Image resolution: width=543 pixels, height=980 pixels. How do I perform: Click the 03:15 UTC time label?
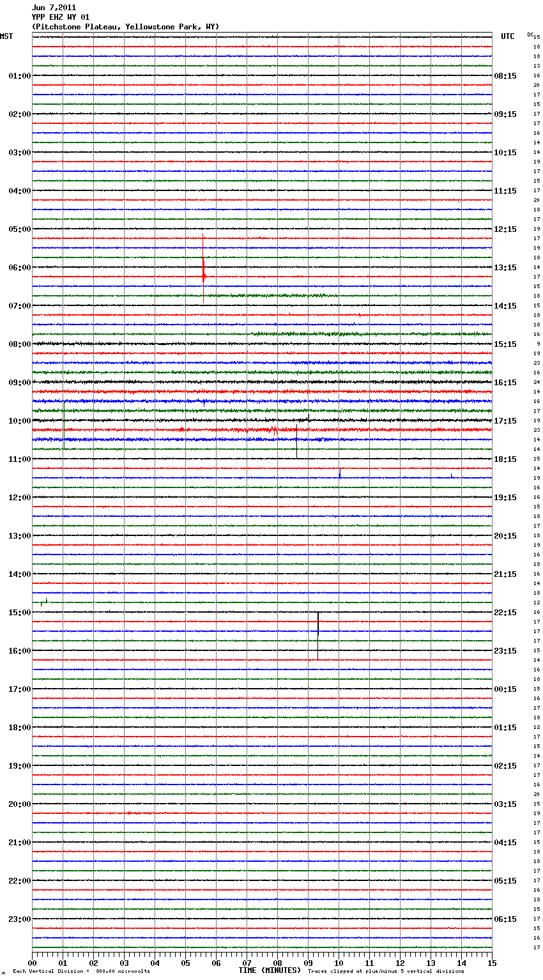[505, 804]
